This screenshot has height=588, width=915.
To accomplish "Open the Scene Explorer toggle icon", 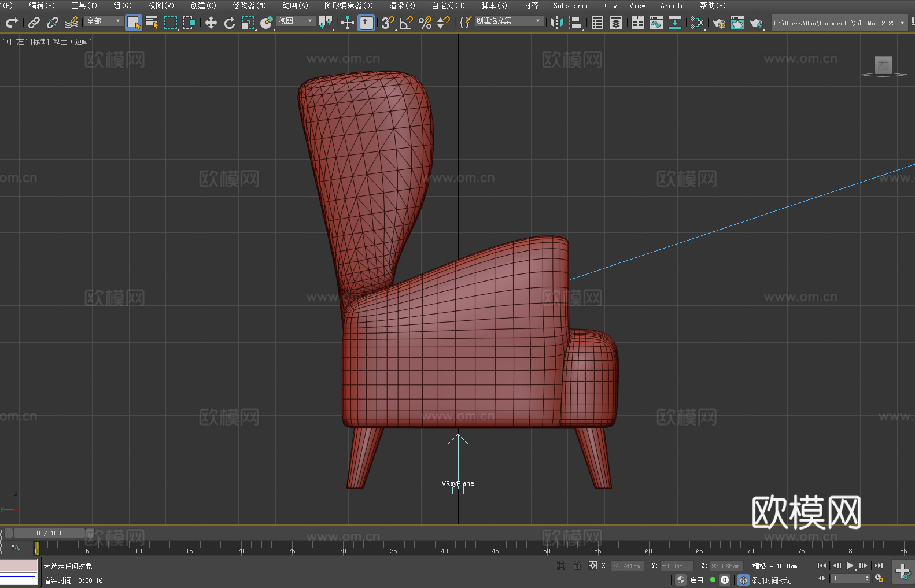I will pos(597,23).
